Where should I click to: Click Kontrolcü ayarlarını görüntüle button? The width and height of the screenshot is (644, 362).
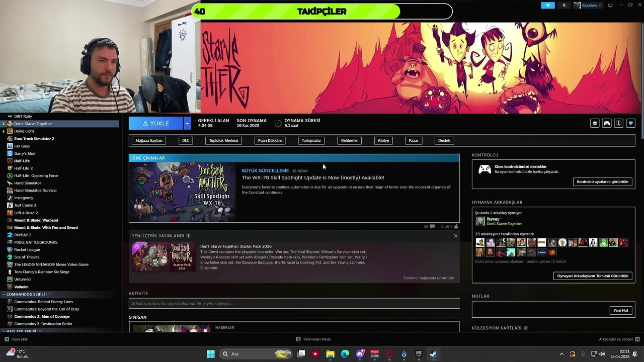pyautogui.click(x=602, y=182)
